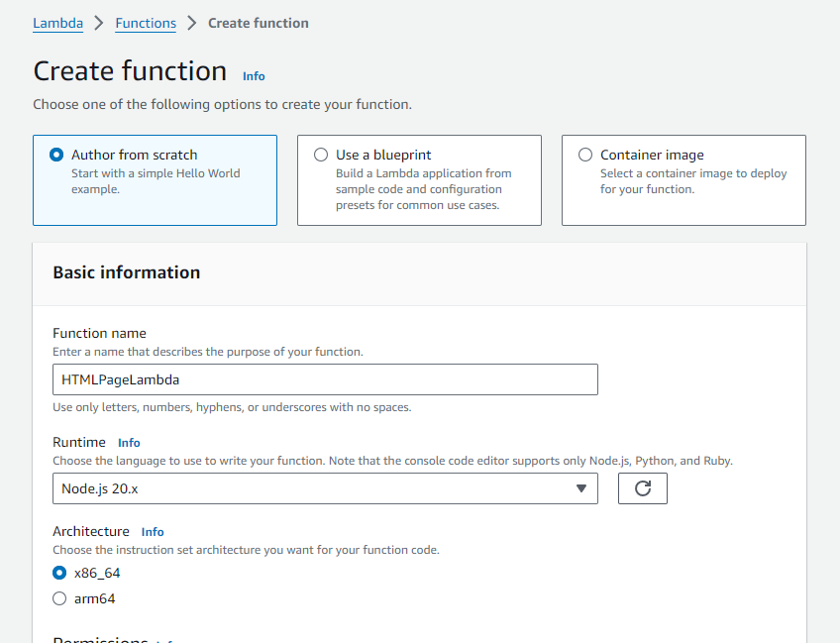This screenshot has width=840, height=643.
Task: Select the Author from scratch card
Action: tap(155, 180)
